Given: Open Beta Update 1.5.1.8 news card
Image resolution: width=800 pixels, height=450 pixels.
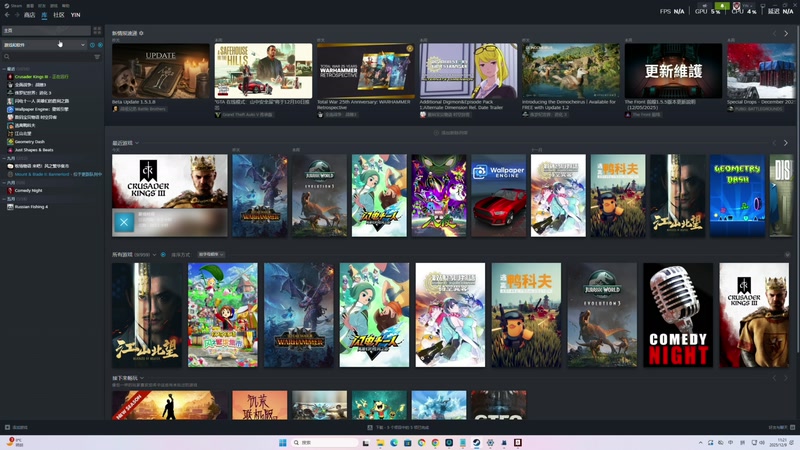Looking at the screenshot, I should (x=161, y=71).
